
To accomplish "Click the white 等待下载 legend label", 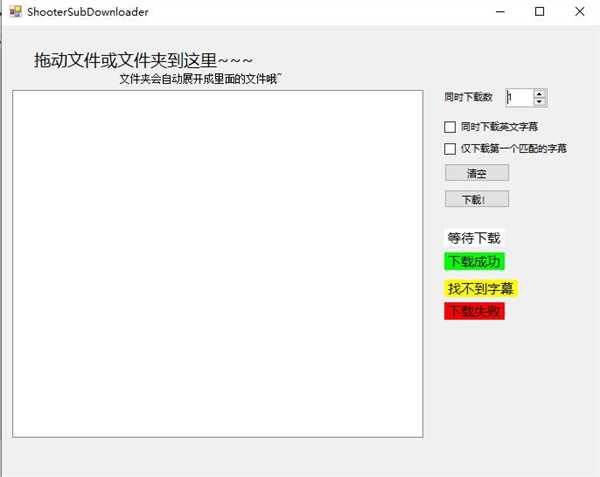I will [473, 239].
